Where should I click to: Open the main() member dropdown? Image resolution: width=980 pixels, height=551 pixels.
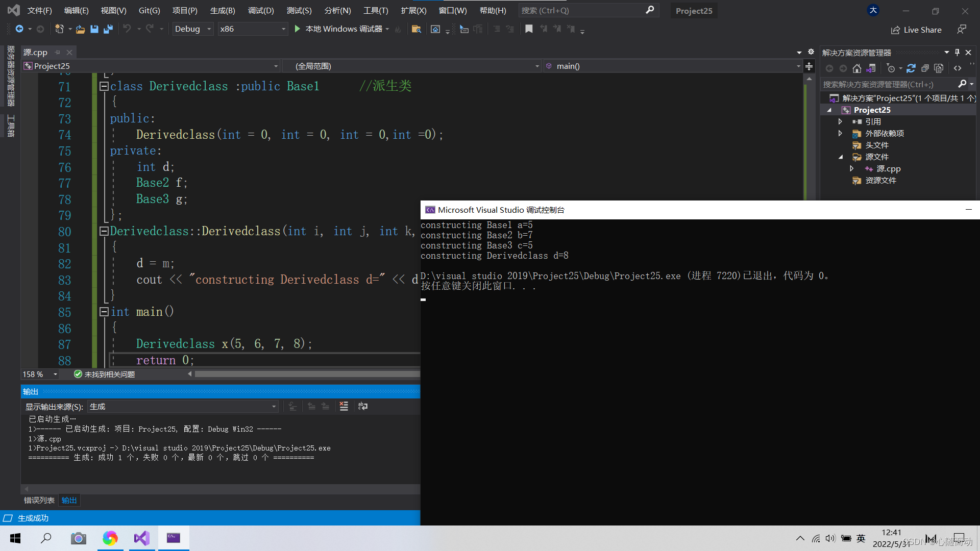(x=672, y=66)
